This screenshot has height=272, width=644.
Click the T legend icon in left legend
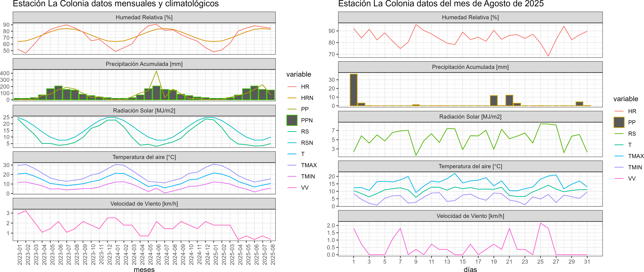(292, 154)
